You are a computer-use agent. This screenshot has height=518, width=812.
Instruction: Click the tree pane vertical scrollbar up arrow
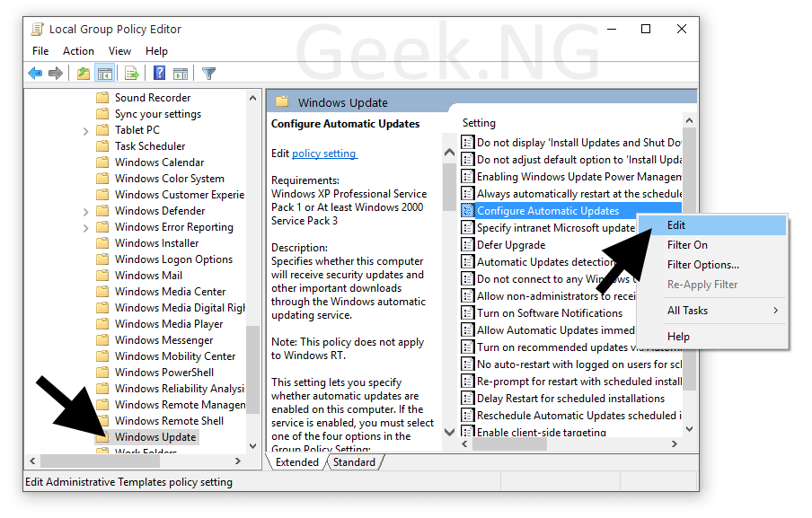click(252, 97)
